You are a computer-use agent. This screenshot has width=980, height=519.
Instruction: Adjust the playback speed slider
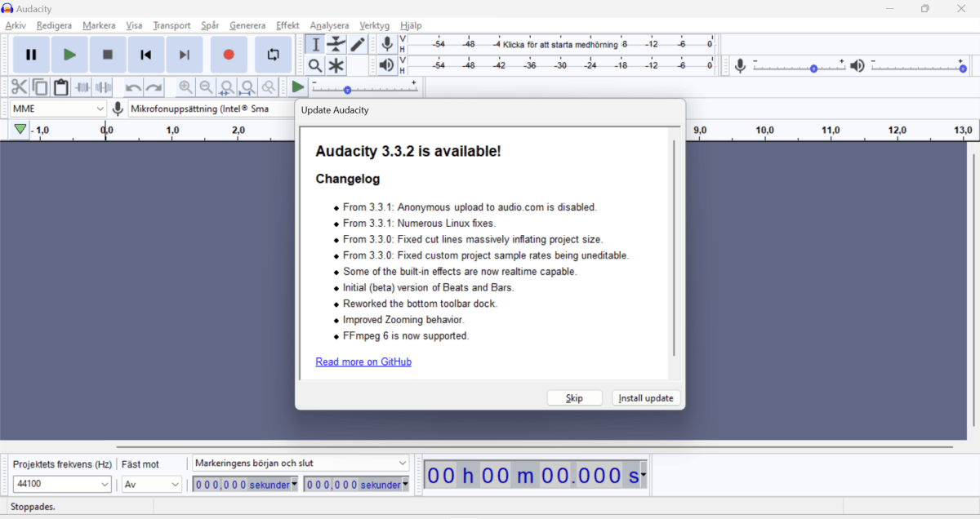(x=365, y=87)
